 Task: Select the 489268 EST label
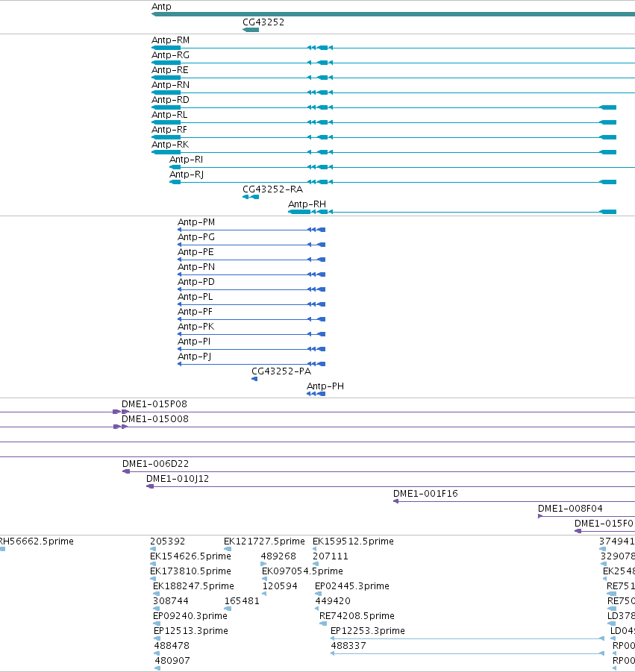(x=278, y=556)
